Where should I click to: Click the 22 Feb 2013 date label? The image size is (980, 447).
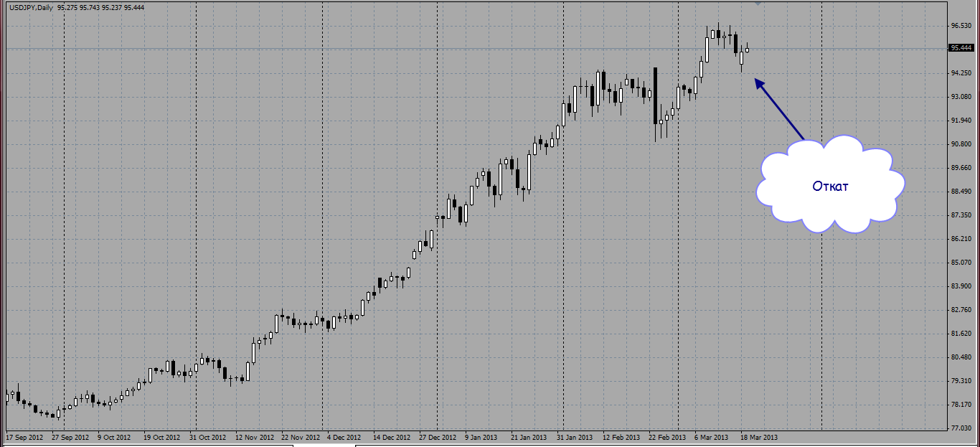[667, 437]
